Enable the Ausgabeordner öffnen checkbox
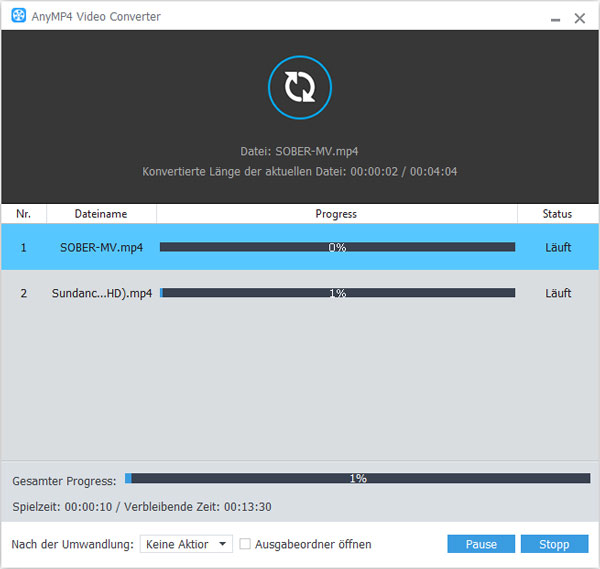Viewport: 600px width, 569px height. point(245,544)
